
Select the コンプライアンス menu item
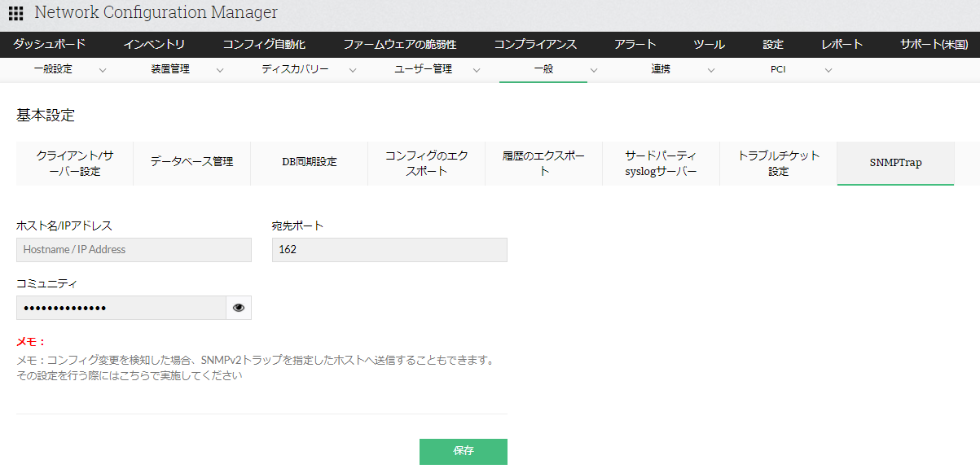click(x=535, y=45)
